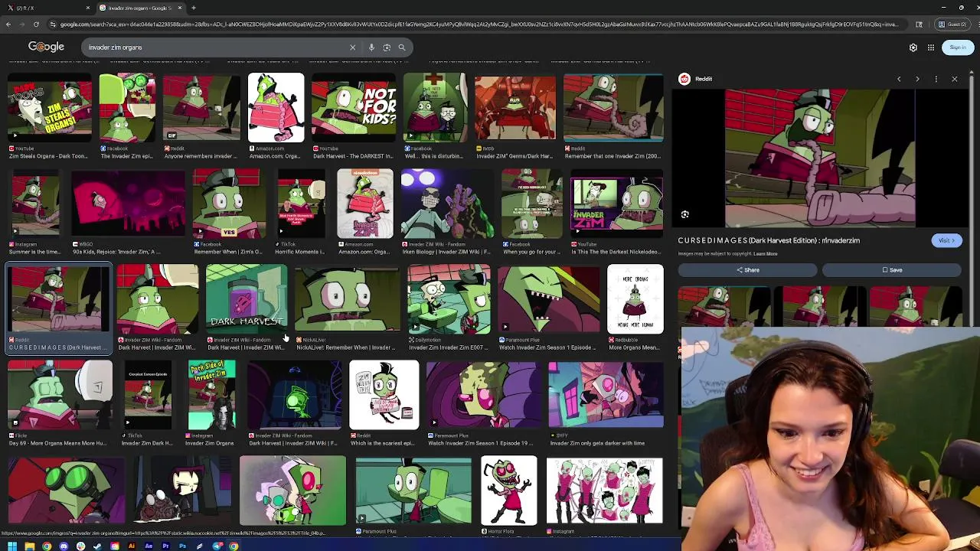This screenshot has height=551, width=980.
Task: Launch Adobe Premiere Pro from taskbar
Action: pos(165,546)
